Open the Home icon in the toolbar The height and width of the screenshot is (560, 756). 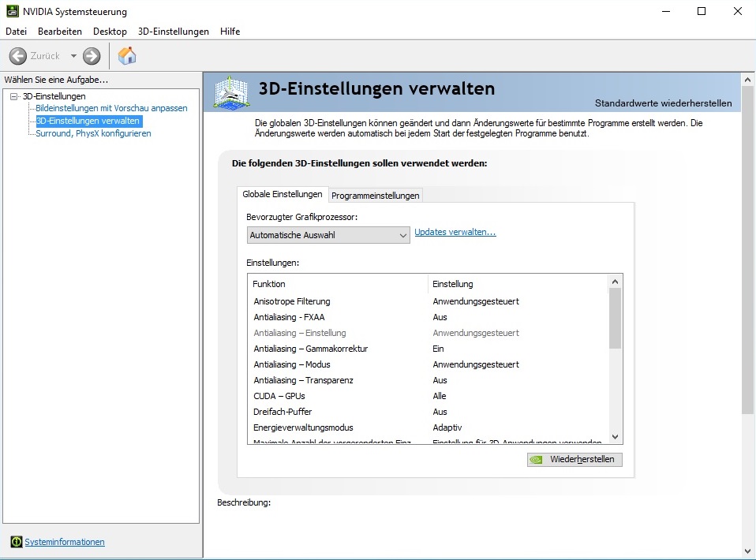(x=127, y=56)
